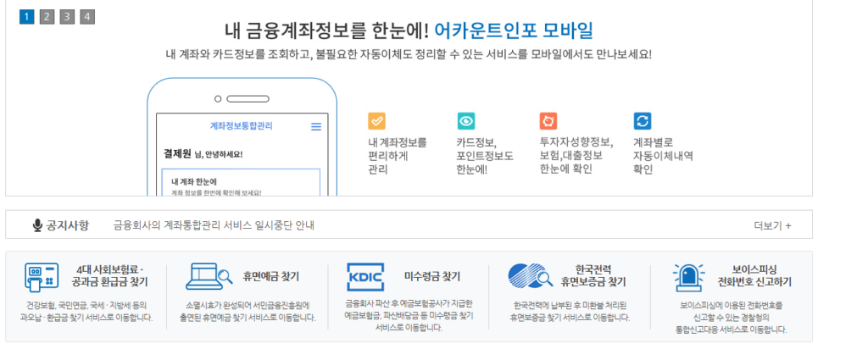Go to banner slide 1
868x349 pixels.
(x=27, y=17)
